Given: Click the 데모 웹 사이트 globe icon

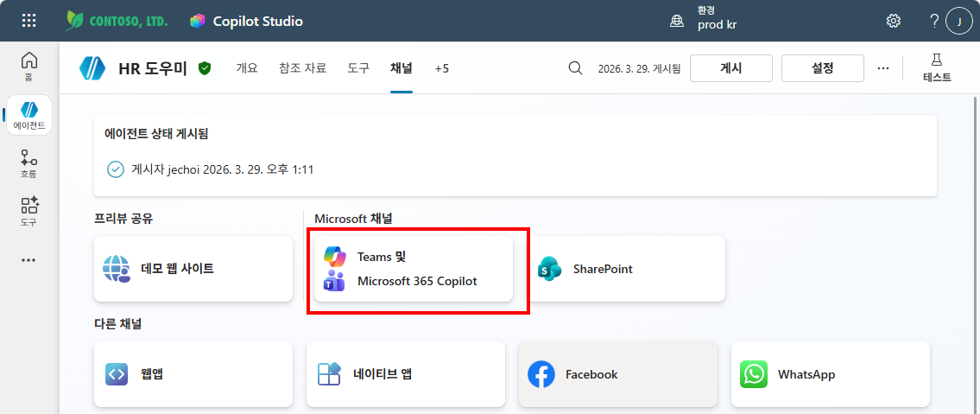Looking at the screenshot, I should [117, 269].
